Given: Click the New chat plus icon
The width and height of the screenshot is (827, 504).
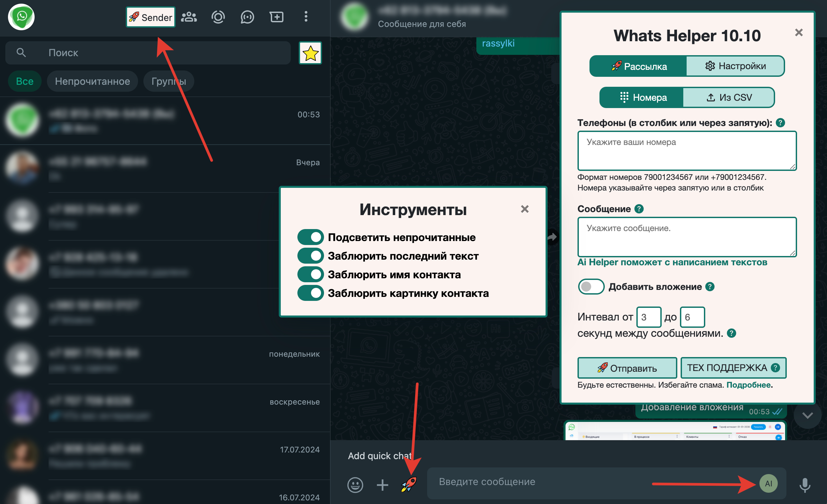Looking at the screenshot, I should tap(276, 17).
